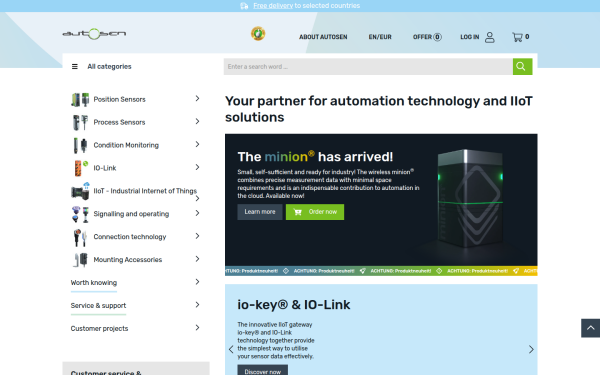The image size is (600, 375).
Task: Go to previous slide in io-key carousel
Action: coord(231,349)
